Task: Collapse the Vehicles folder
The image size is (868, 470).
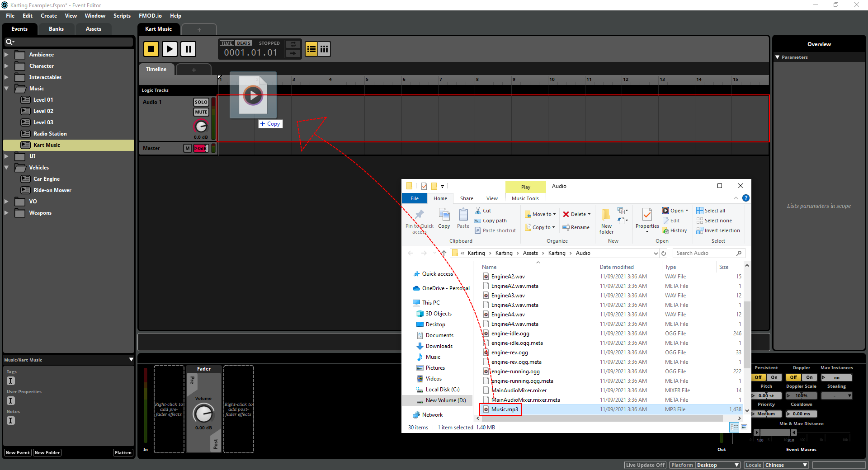Action: [x=6, y=168]
